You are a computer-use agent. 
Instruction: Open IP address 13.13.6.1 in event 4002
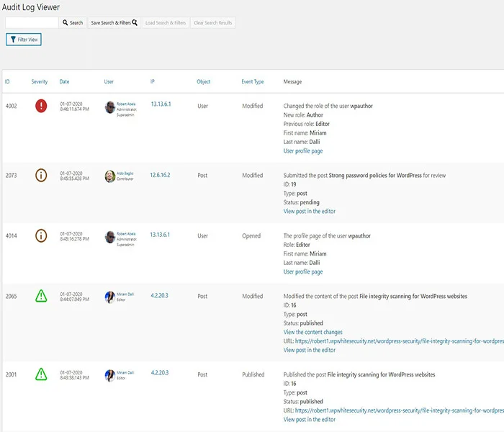(161, 104)
